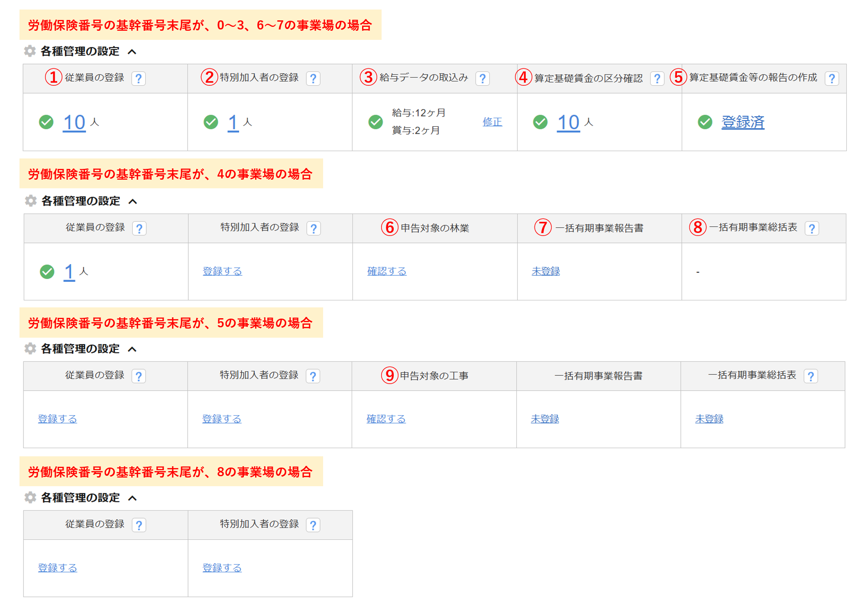
Task: Click 確認する under 申告対象の林業
Action: click(x=387, y=271)
